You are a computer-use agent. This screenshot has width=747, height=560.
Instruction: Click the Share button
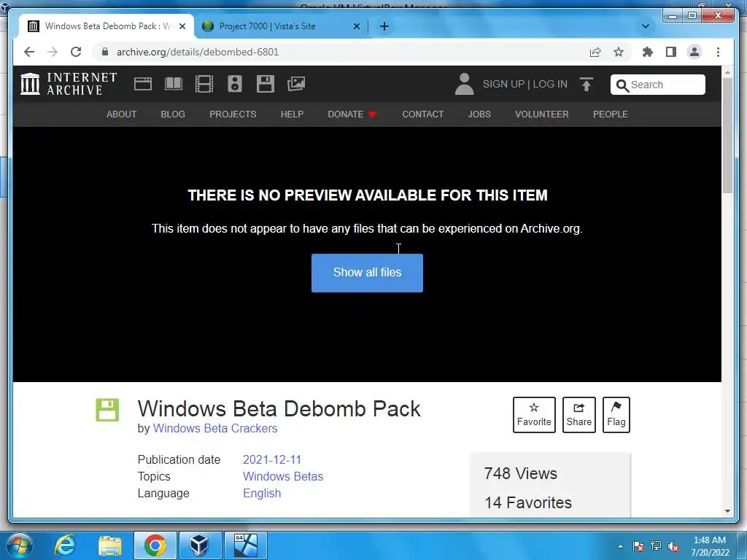point(578,415)
